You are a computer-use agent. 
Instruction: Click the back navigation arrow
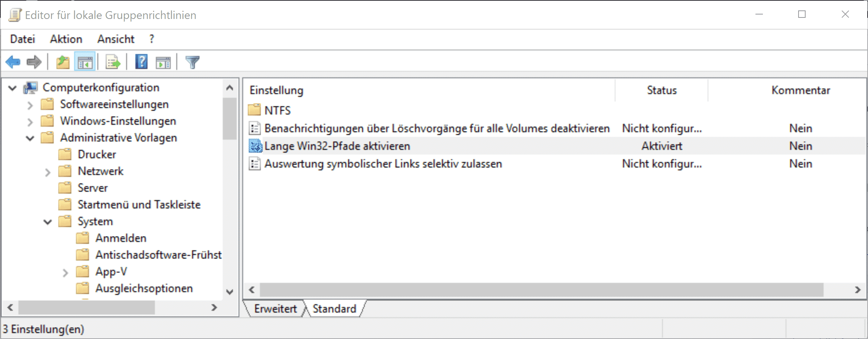13,62
